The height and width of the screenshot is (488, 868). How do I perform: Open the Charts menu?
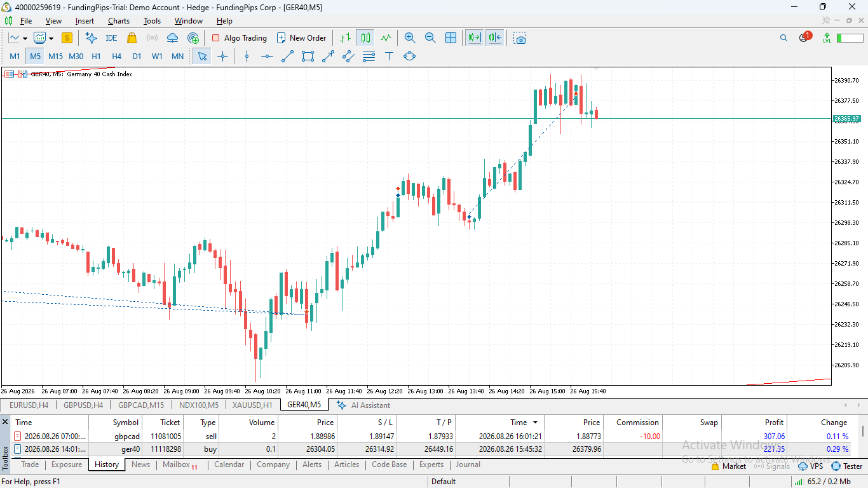pyautogui.click(x=119, y=21)
